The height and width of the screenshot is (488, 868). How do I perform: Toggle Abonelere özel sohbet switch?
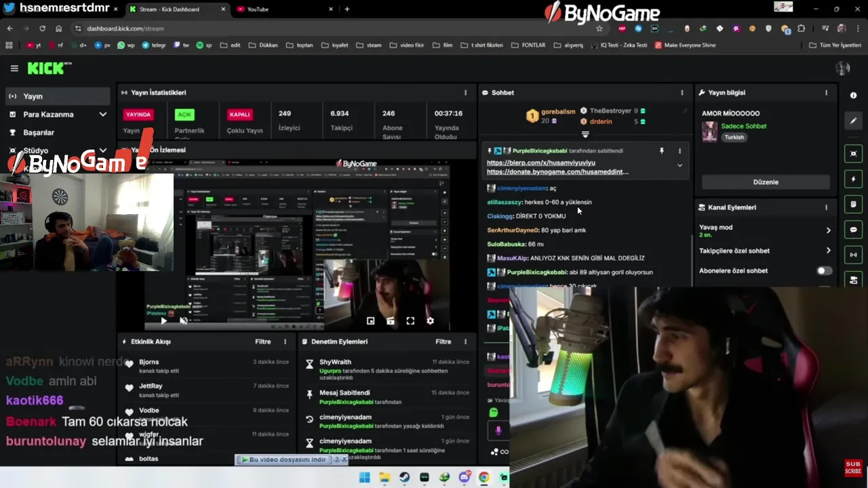(823, 270)
